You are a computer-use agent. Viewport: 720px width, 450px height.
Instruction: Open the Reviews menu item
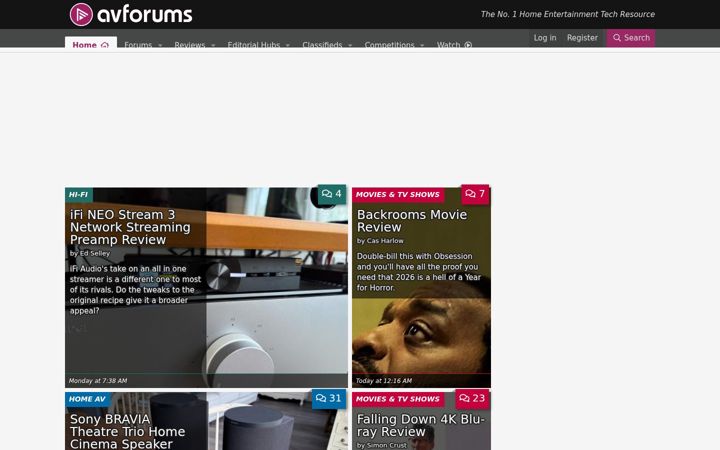click(190, 45)
